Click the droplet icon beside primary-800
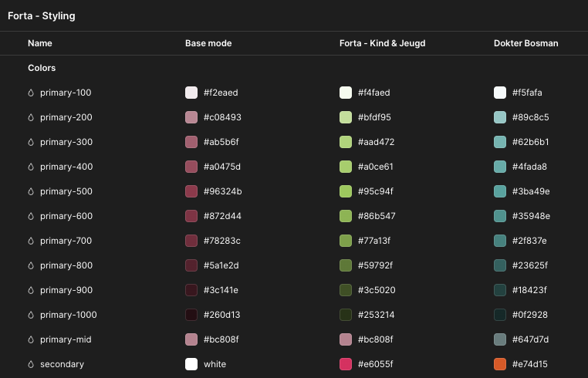The height and width of the screenshot is (378, 588). tap(31, 265)
